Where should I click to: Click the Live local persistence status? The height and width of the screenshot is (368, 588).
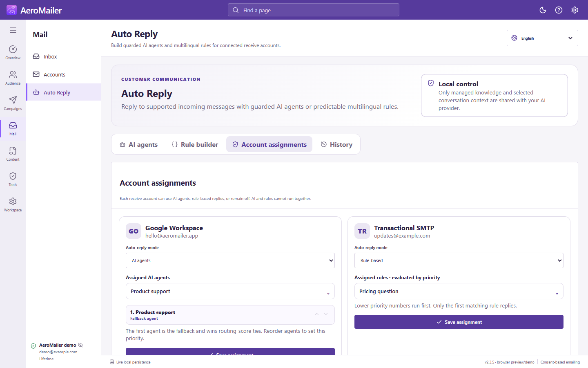130,362
